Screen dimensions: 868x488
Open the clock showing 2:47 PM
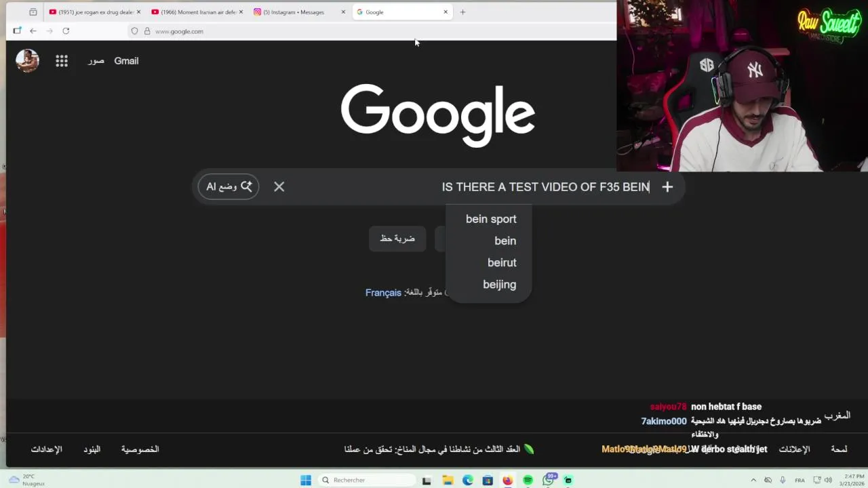pyautogui.click(x=853, y=480)
